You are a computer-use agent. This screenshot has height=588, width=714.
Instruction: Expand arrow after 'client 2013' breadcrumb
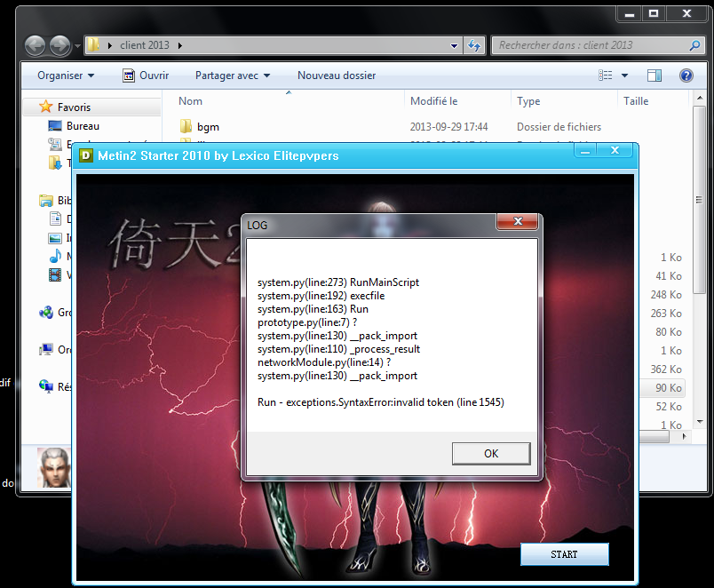pos(180,45)
